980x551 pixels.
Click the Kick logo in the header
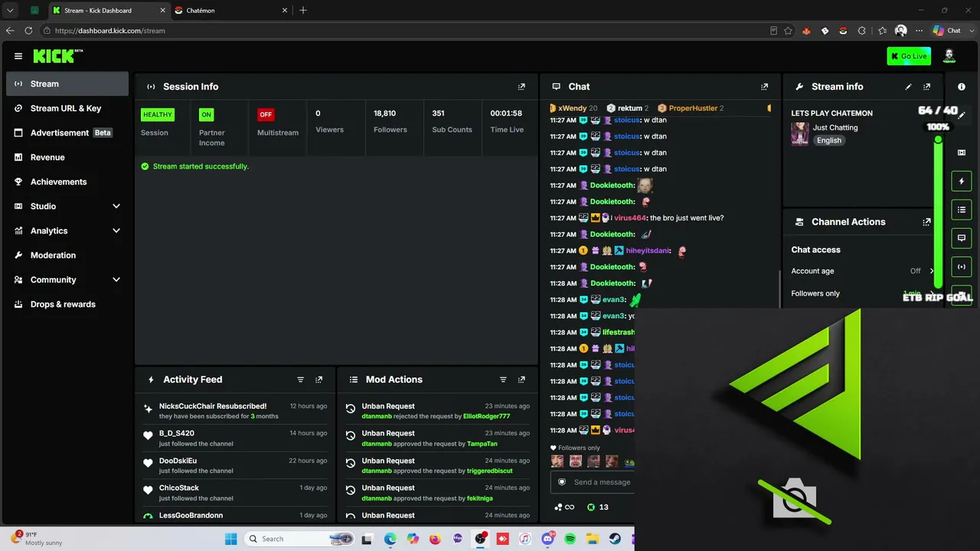[x=57, y=56]
